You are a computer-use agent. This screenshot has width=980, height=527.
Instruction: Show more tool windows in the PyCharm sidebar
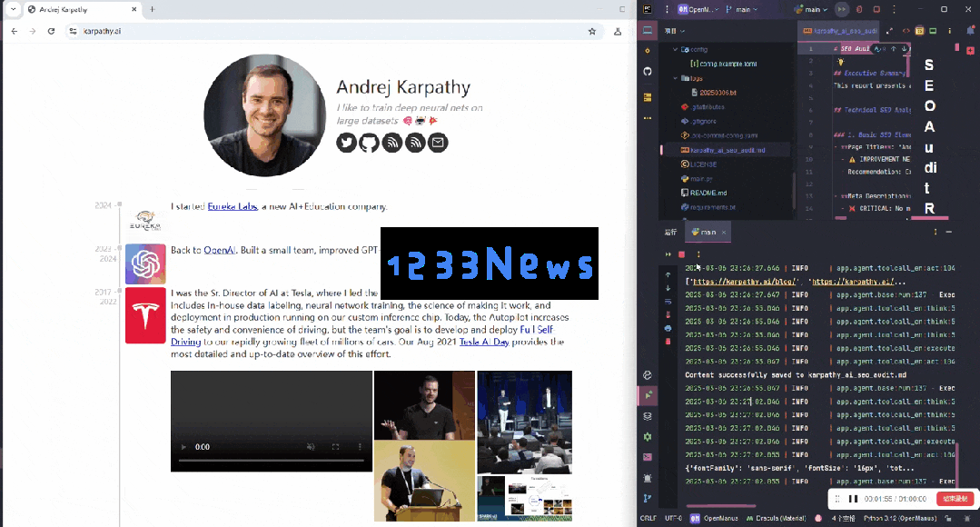pos(648,117)
